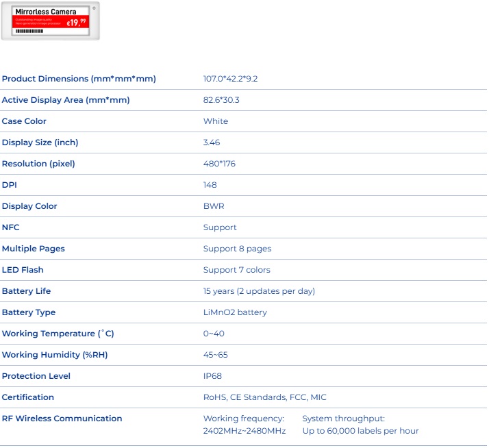Click the 107.0*42.2*9.2 dimensions value
Image resolution: width=489 pixels, height=448 pixels.
[x=230, y=79]
